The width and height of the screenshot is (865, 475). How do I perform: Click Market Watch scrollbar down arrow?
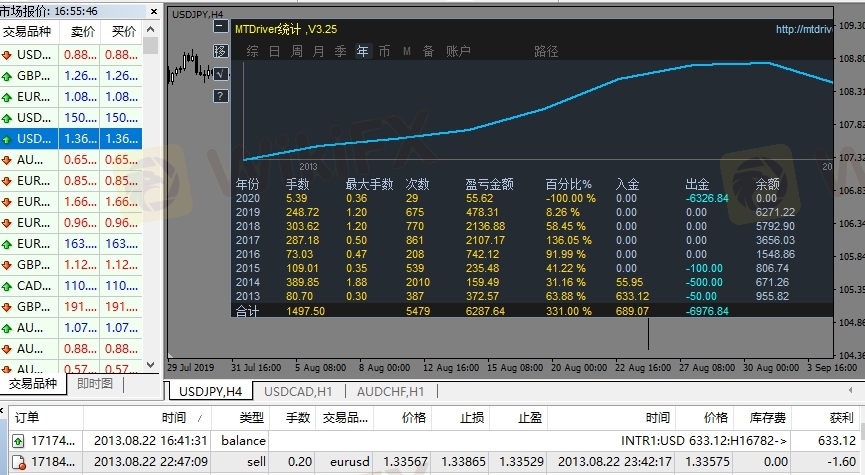151,365
